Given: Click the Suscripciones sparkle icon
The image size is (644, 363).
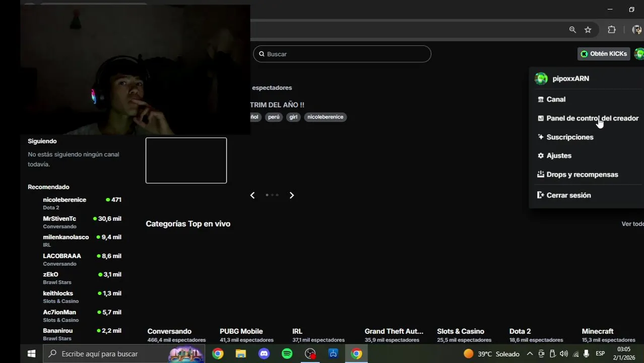Looking at the screenshot, I should [x=541, y=137].
